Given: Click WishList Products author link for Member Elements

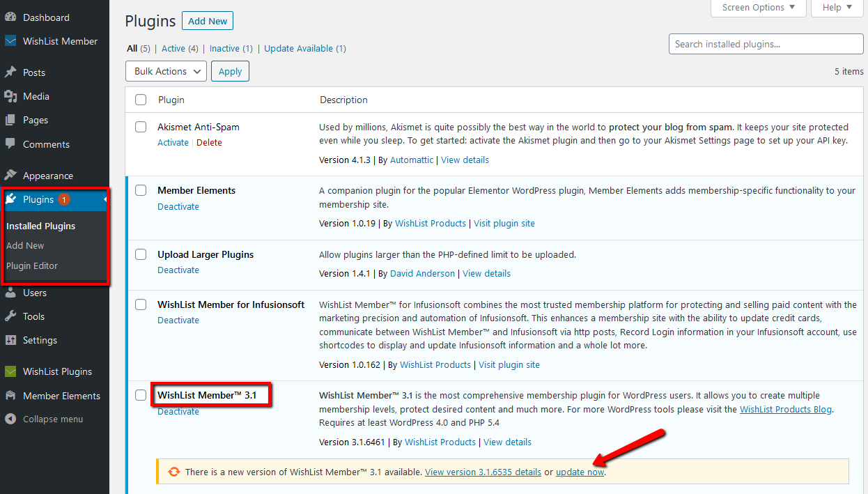Looking at the screenshot, I should click(x=431, y=223).
